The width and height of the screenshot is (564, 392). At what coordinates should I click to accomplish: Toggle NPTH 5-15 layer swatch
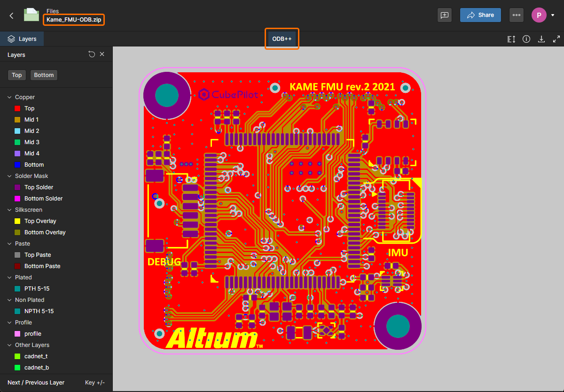click(x=18, y=311)
